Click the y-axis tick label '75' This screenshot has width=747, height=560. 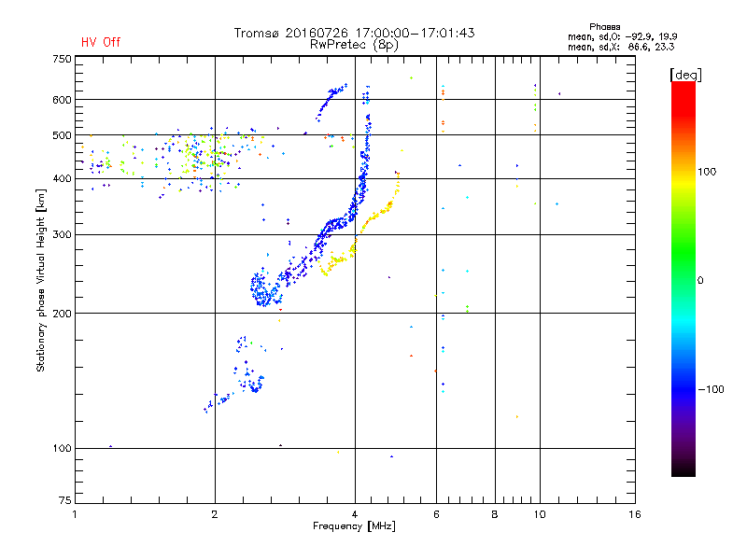65,500
